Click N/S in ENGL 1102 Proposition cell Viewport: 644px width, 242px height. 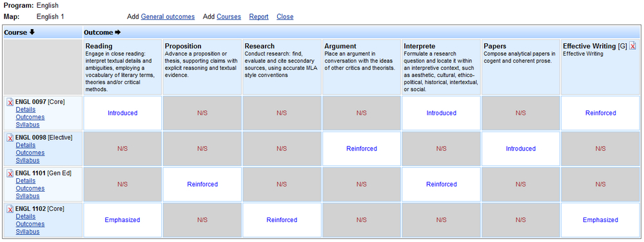[202, 220]
